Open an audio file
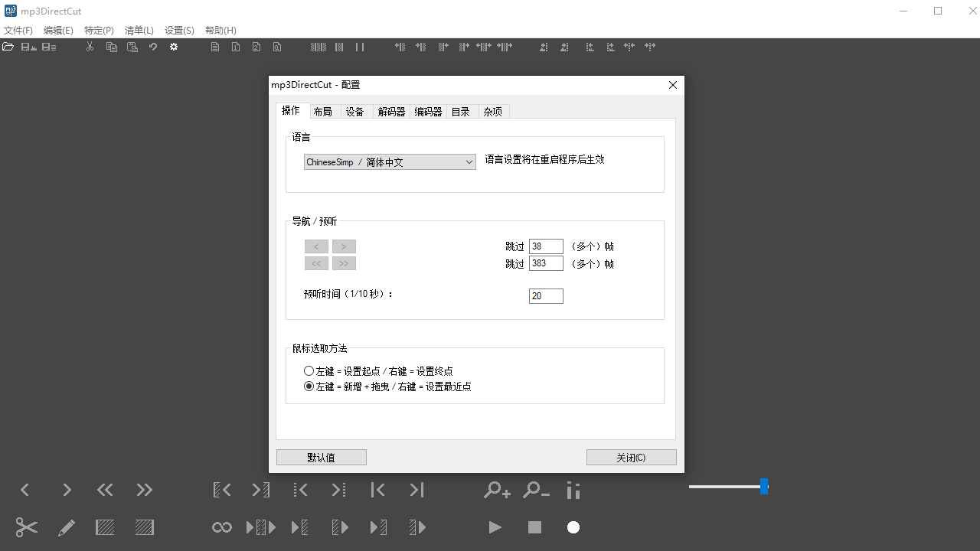Viewport: 980px width, 551px height. click(8, 47)
